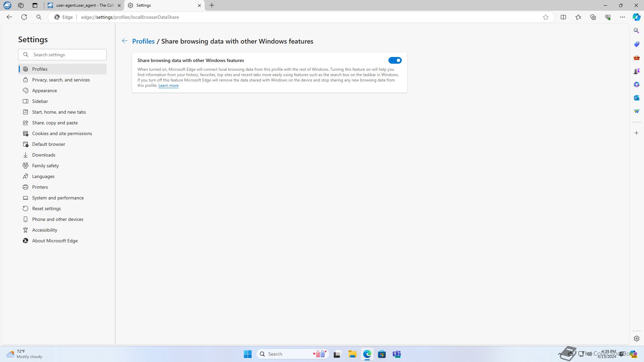
Task: Open Start, home, and new tabs settings
Action: [x=62, y=112]
